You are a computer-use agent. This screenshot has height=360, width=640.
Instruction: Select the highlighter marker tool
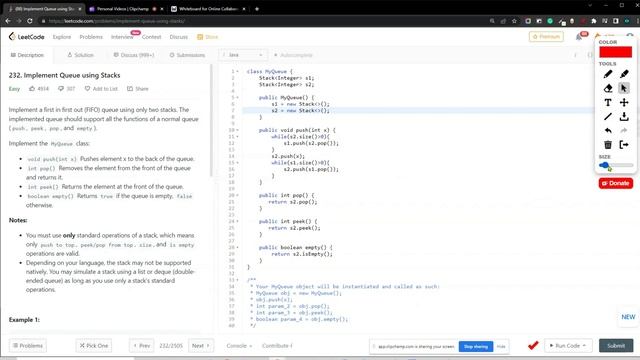pos(624,74)
